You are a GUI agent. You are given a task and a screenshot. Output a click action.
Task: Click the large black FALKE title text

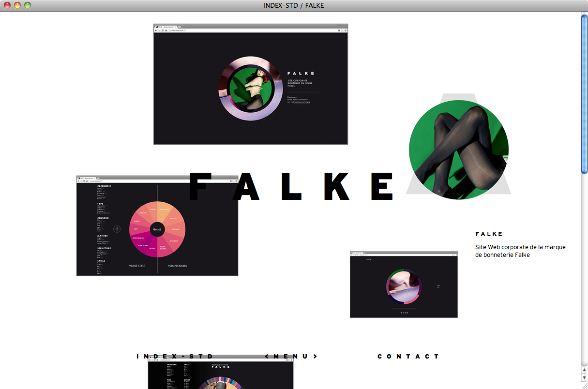coord(293,186)
